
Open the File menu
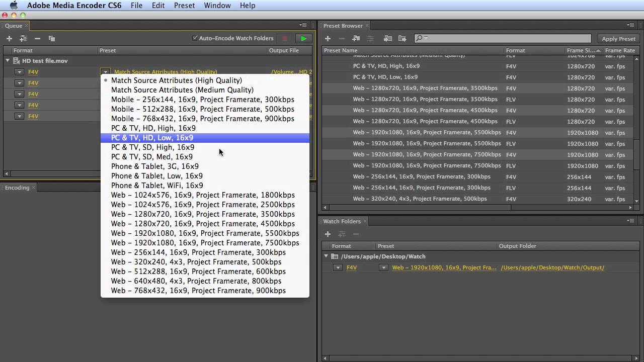(136, 6)
